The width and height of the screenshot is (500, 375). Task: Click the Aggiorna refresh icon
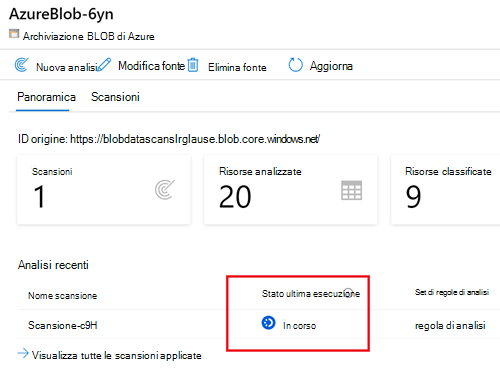point(295,65)
